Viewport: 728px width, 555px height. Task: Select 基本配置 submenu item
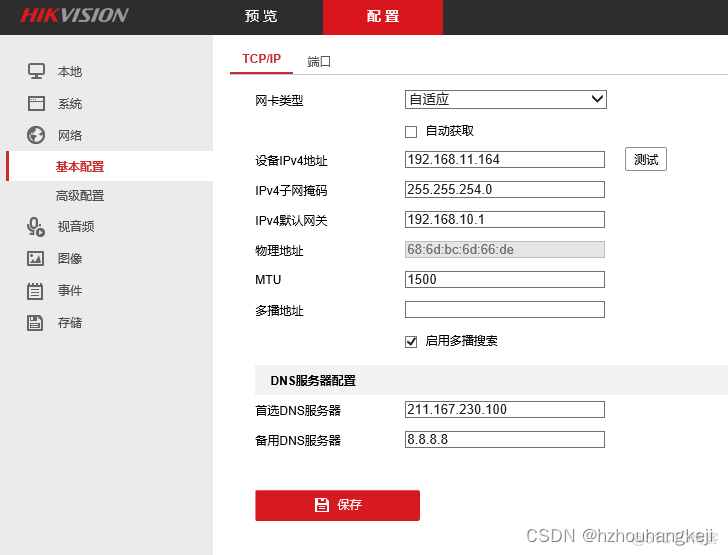(80, 166)
